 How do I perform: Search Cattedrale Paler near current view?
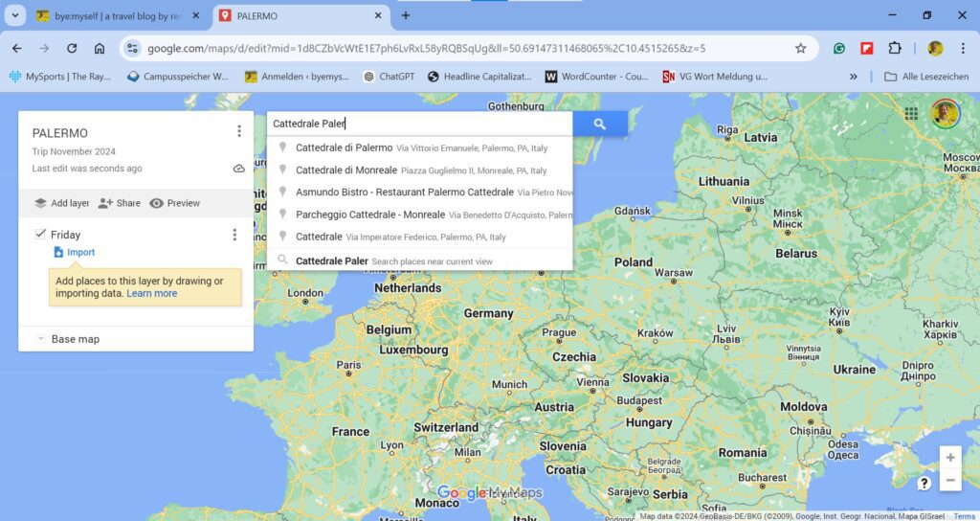coord(419,260)
